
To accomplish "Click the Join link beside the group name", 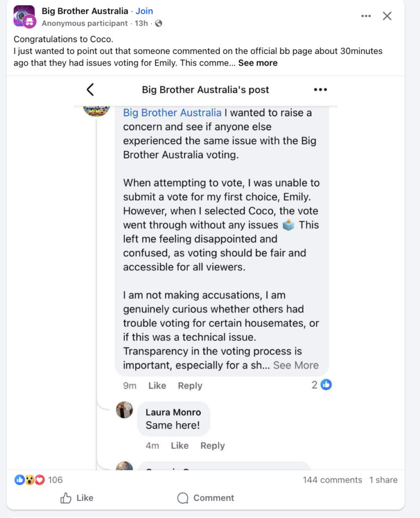I will 145,11.
